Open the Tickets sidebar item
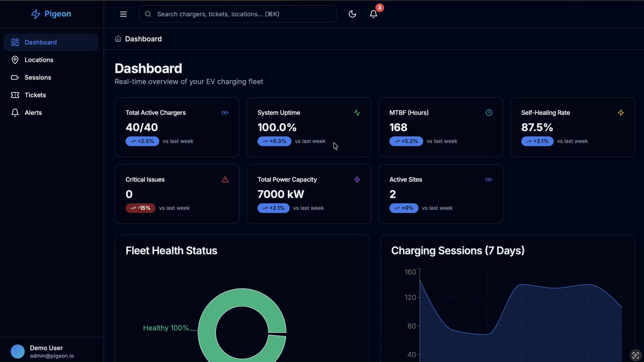Image resolution: width=644 pixels, height=362 pixels. pyautogui.click(x=35, y=95)
